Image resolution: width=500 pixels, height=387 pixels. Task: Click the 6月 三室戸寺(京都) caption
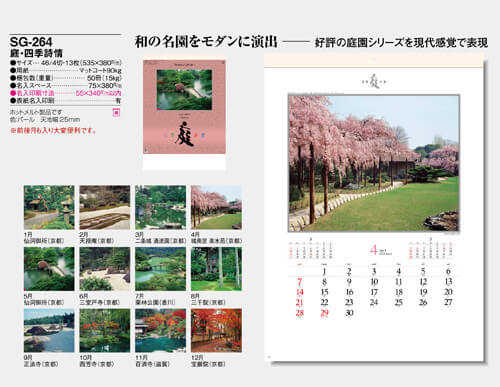[100, 299]
